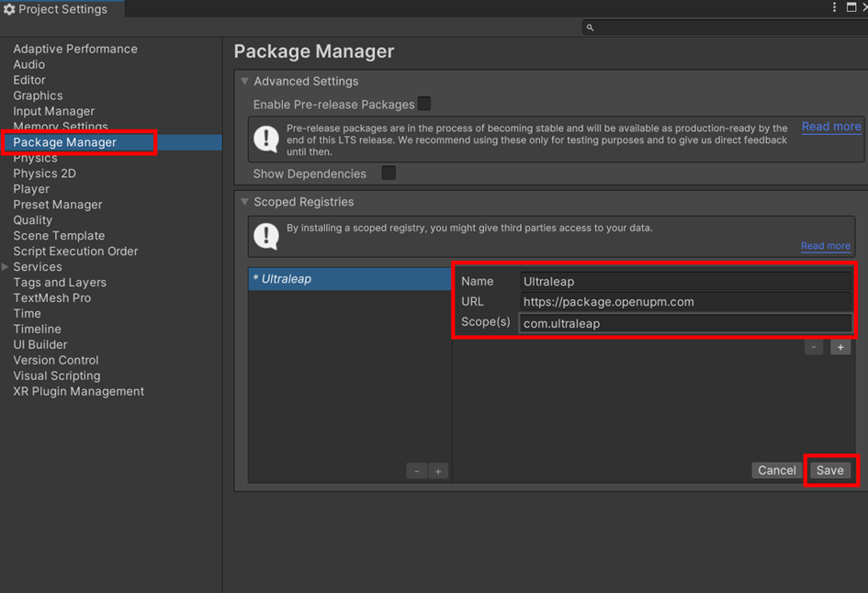Open Visual Scripting settings

(x=57, y=375)
